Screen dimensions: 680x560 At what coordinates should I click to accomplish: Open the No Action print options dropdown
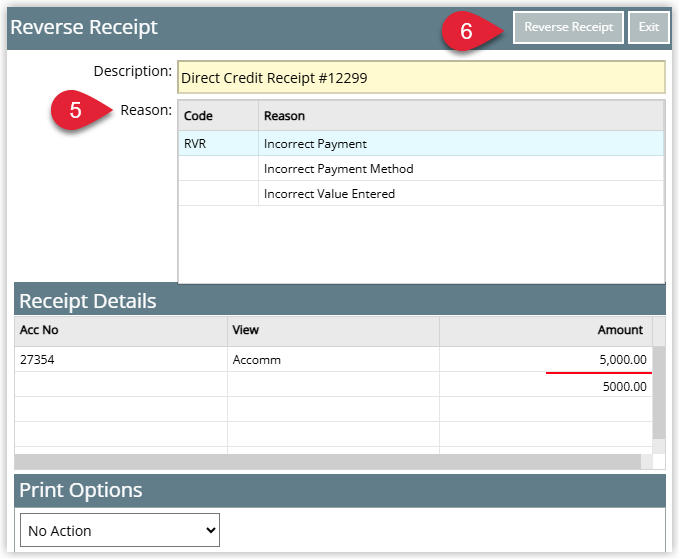(120, 531)
